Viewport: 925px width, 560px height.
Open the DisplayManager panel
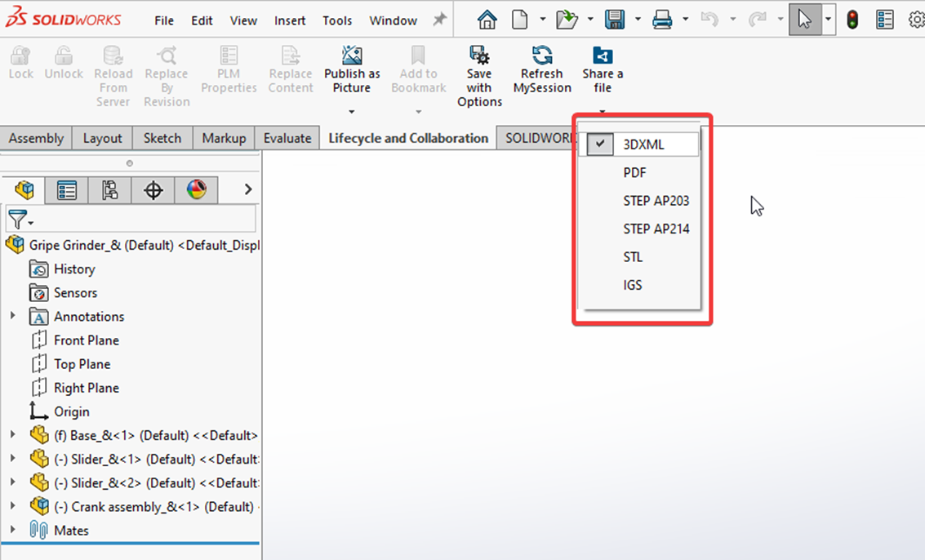click(x=196, y=189)
